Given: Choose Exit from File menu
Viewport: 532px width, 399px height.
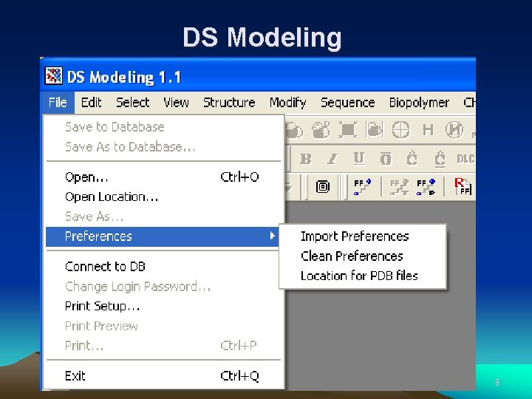Looking at the screenshot, I should click(163, 376).
